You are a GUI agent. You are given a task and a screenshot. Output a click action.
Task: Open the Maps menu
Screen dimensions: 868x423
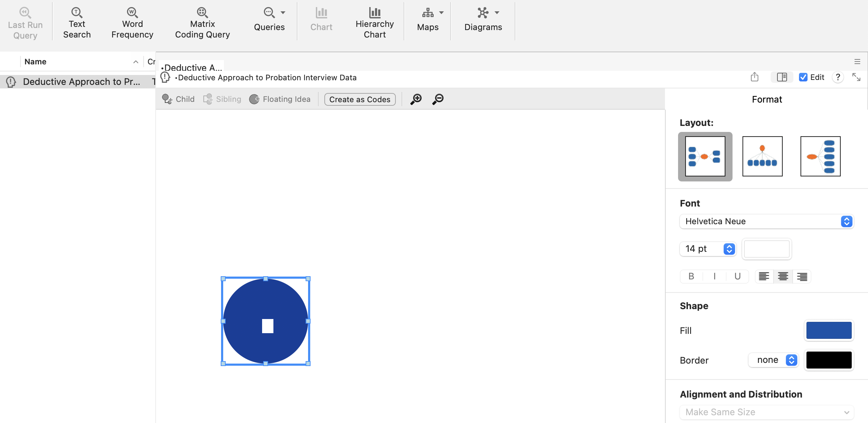[x=428, y=20]
